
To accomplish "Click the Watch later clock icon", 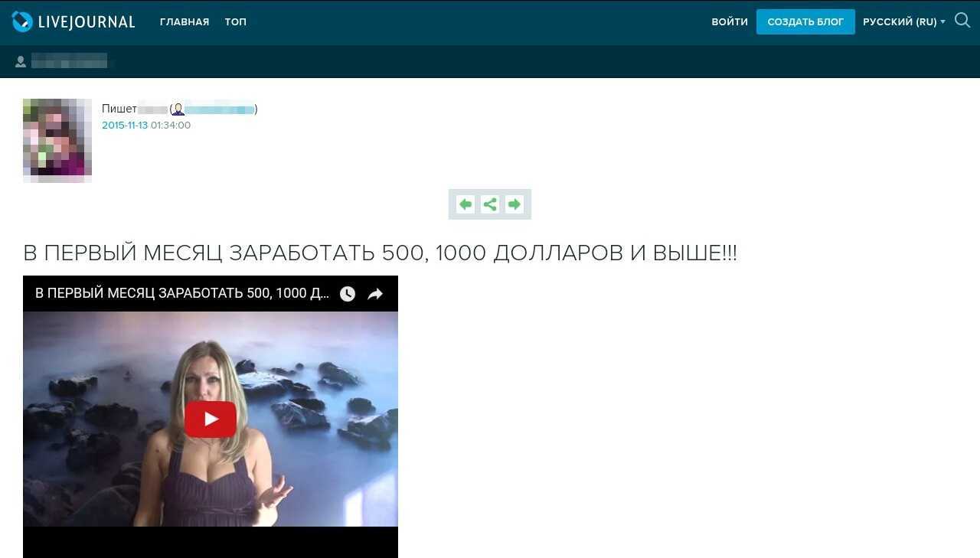I will (348, 294).
